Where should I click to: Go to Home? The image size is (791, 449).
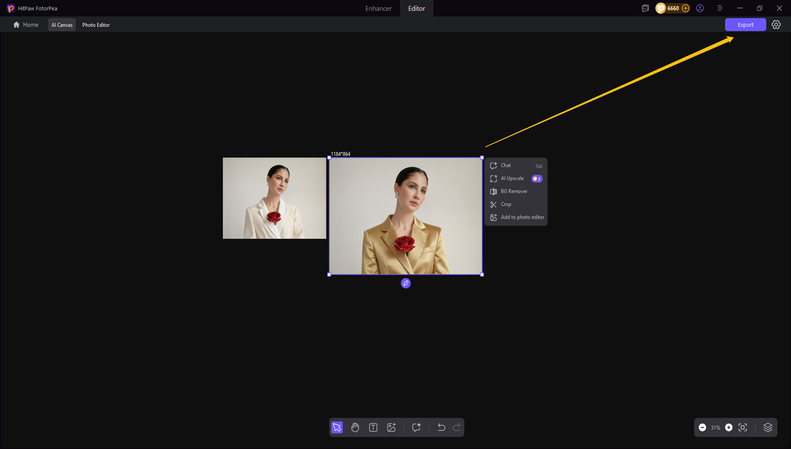click(26, 25)
